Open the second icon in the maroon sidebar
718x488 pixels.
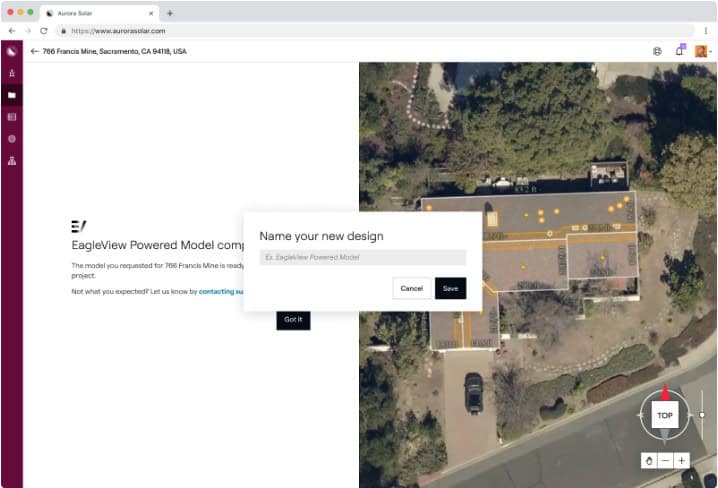pos(12,73)
